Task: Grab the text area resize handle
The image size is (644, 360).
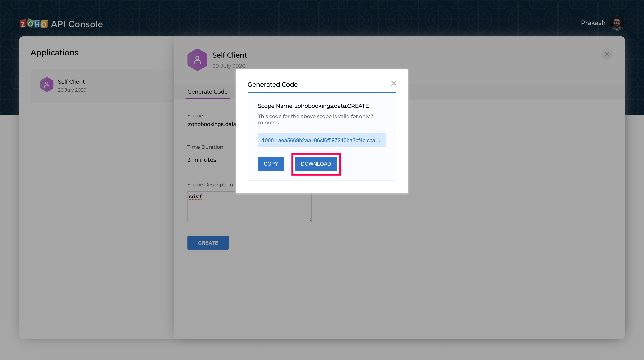Action: (x=310, y=220)
